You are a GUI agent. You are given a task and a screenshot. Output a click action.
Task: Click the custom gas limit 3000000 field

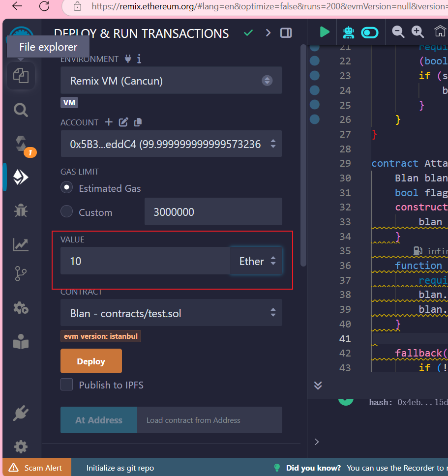point(213,211)
